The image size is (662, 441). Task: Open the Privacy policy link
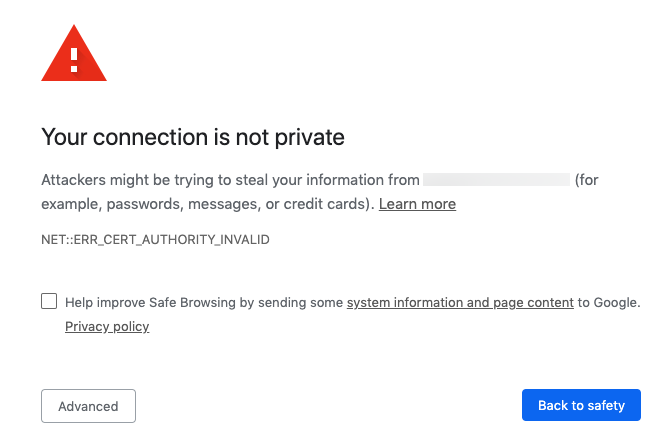pyautogui.click(x=107, y=327)
